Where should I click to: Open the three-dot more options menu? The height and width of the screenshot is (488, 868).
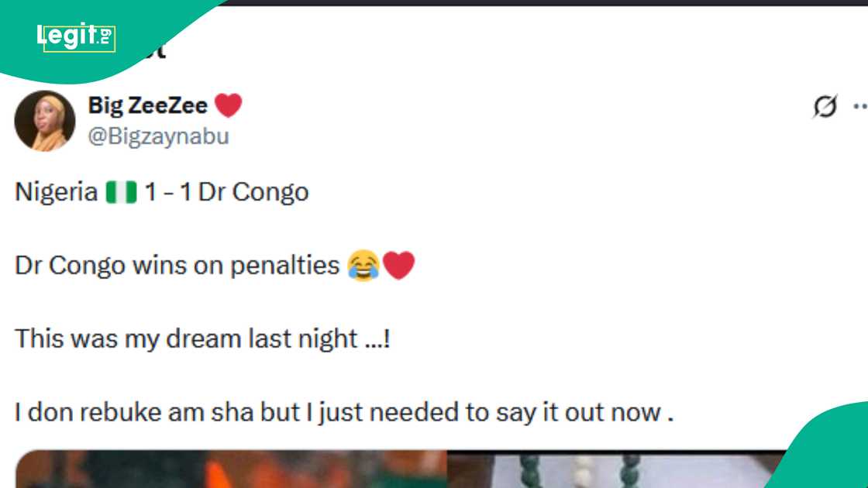(861, 105)
